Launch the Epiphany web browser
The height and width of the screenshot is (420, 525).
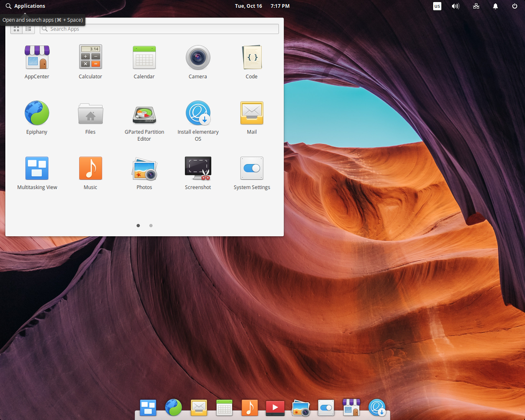pos(37,113)
